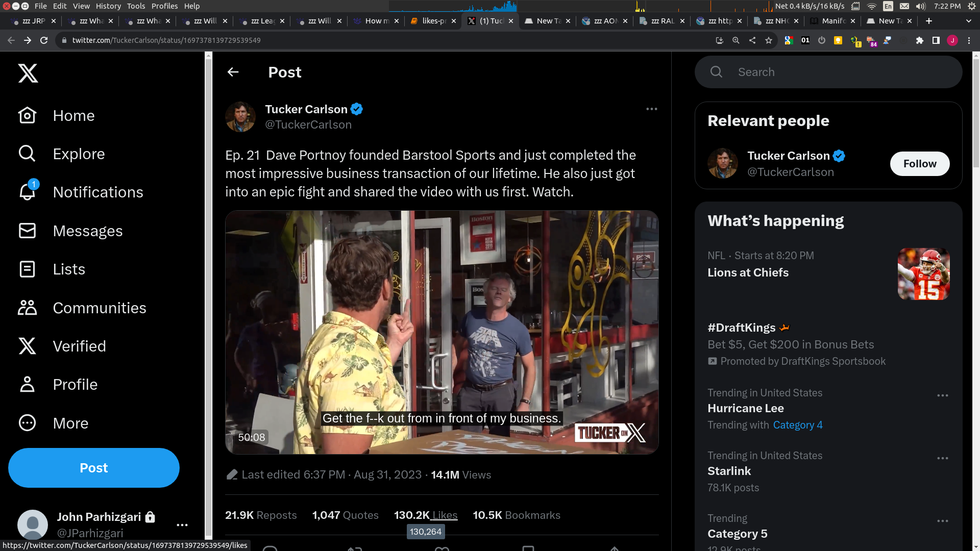Click the power button extension icon
This screenshot has width=980, height=551.
coord(822,40)
